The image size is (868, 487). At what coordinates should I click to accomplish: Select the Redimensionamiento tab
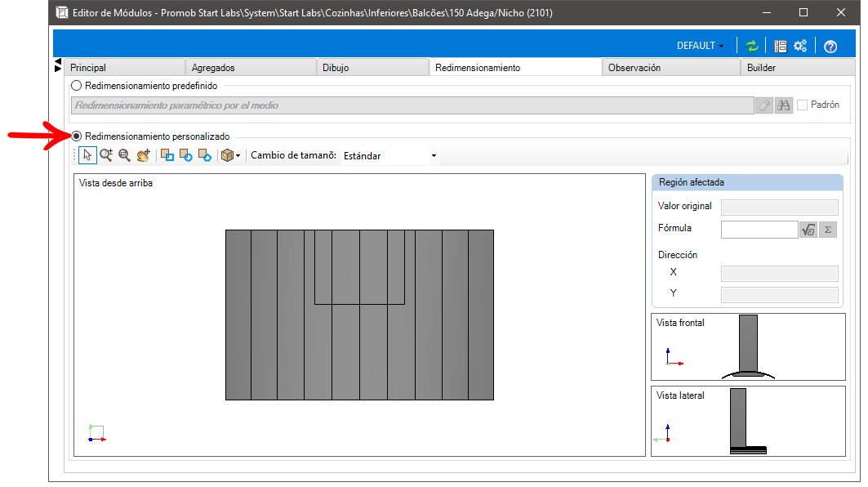[x=515, y=67]
